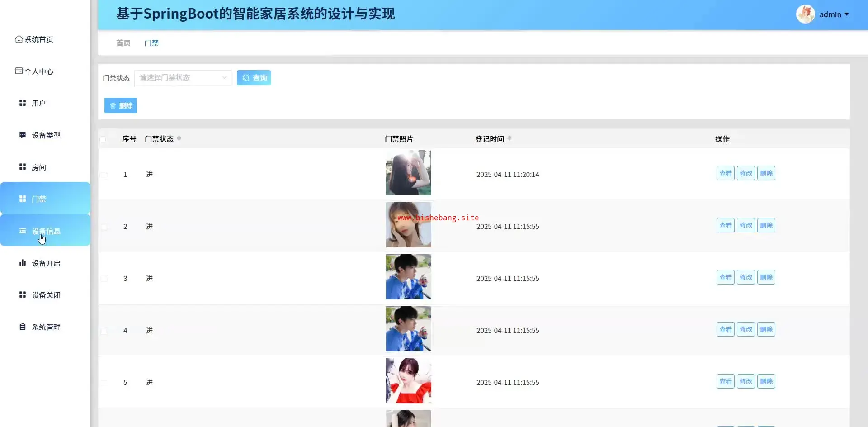Click the 操作 column header
Screen dimensions: 868x427
pos(722,139)
